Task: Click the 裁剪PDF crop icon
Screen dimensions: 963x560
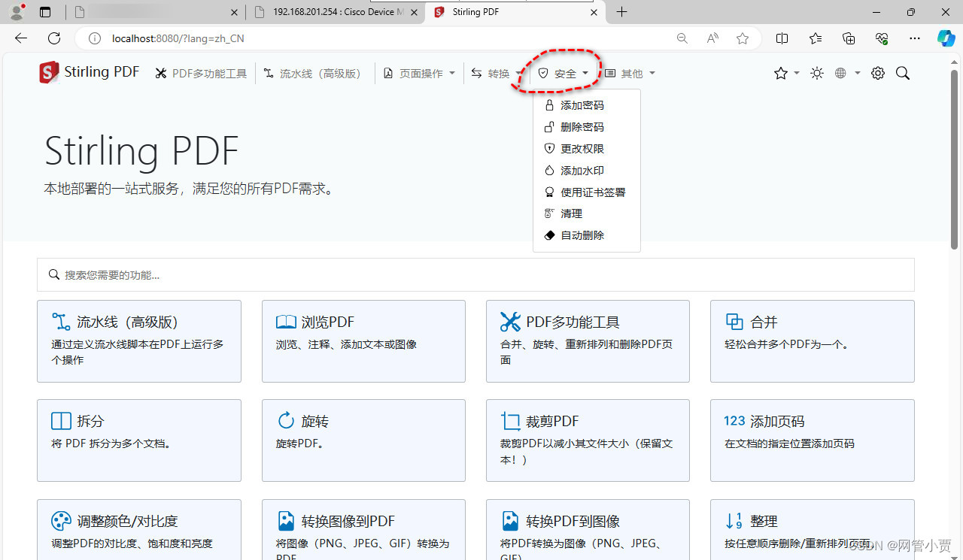Action: point(511,421)
